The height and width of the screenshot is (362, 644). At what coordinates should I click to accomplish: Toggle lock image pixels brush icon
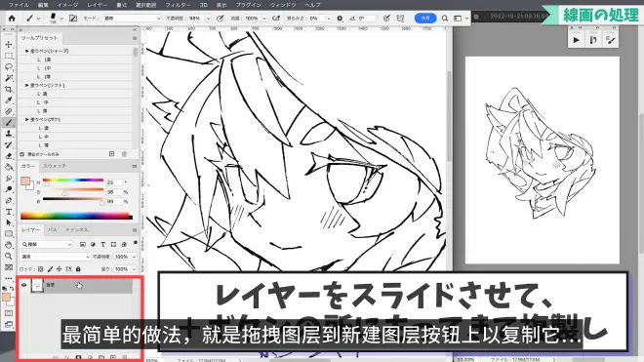point(50,269)
